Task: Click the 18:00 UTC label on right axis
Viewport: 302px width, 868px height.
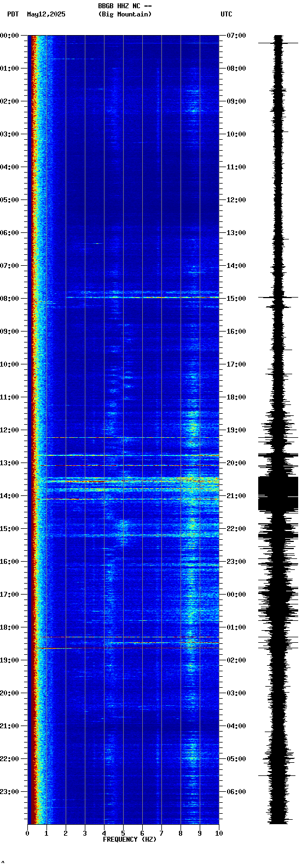Action: point(236,397)
